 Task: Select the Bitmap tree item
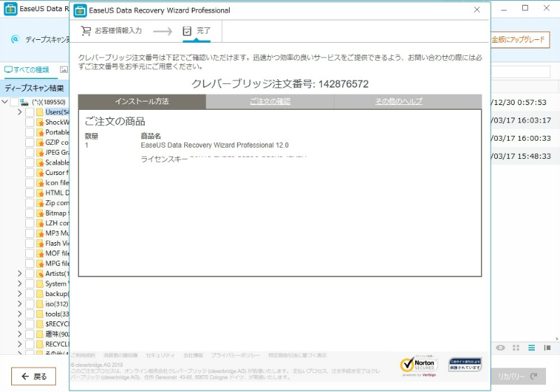click(57, 213)
